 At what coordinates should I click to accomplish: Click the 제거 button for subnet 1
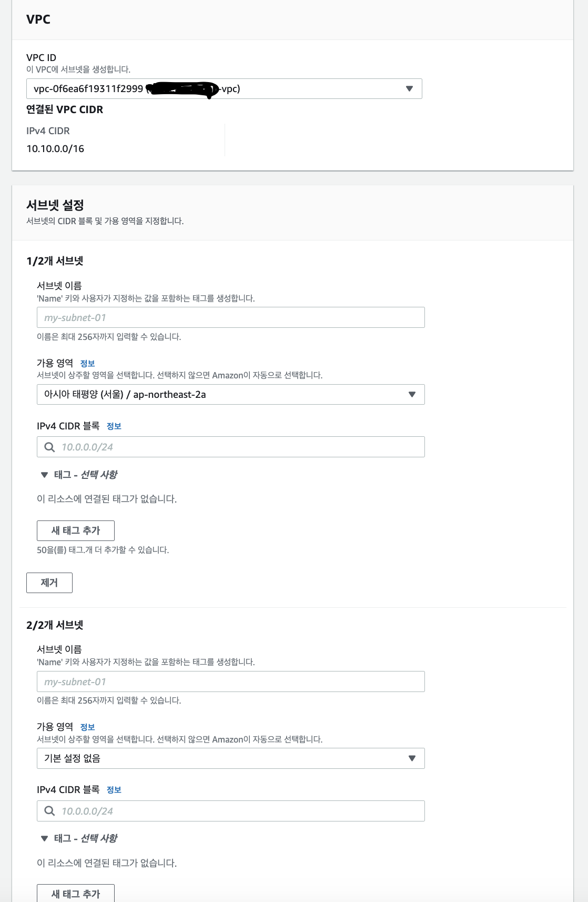49,583
